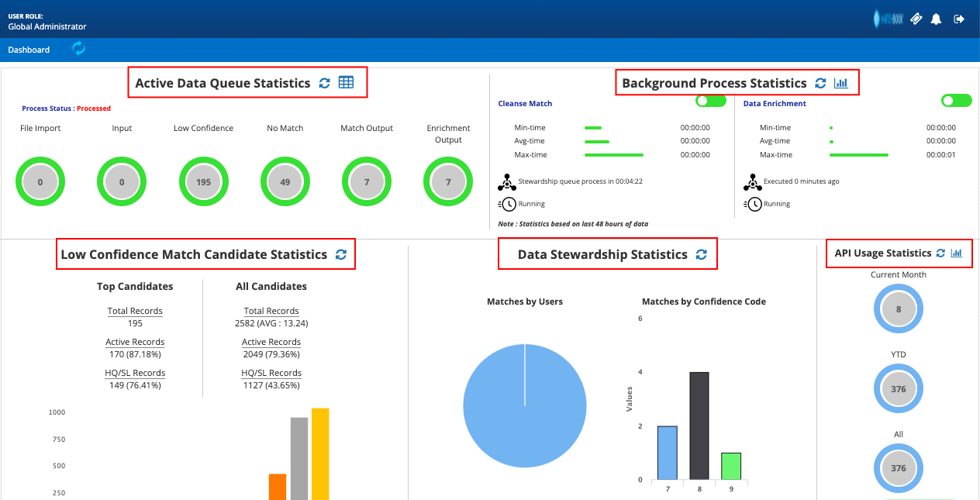The image size is (980, 500).
Task: Select the green confidence code 9 bar
Action: [x=731, y=466]
